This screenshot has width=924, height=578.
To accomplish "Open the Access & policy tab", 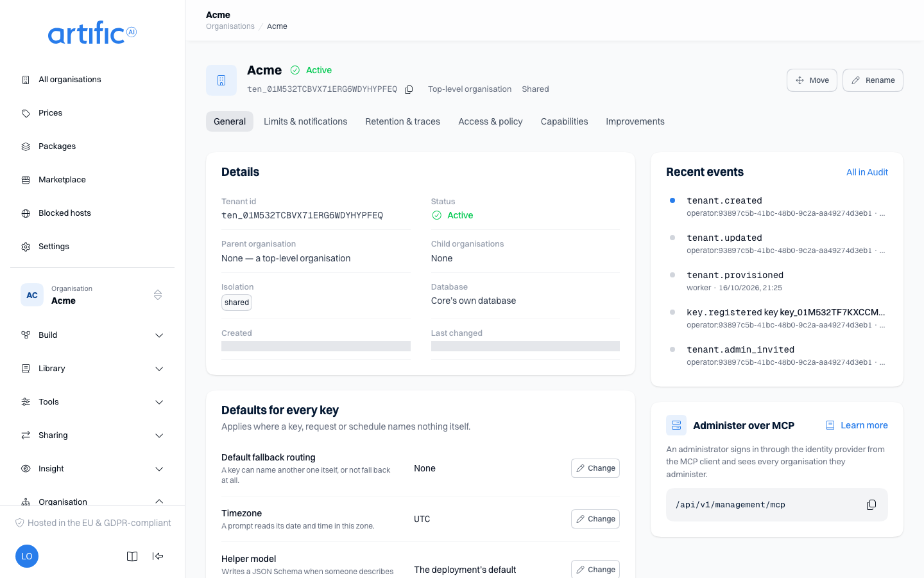I will pos(490,121).
